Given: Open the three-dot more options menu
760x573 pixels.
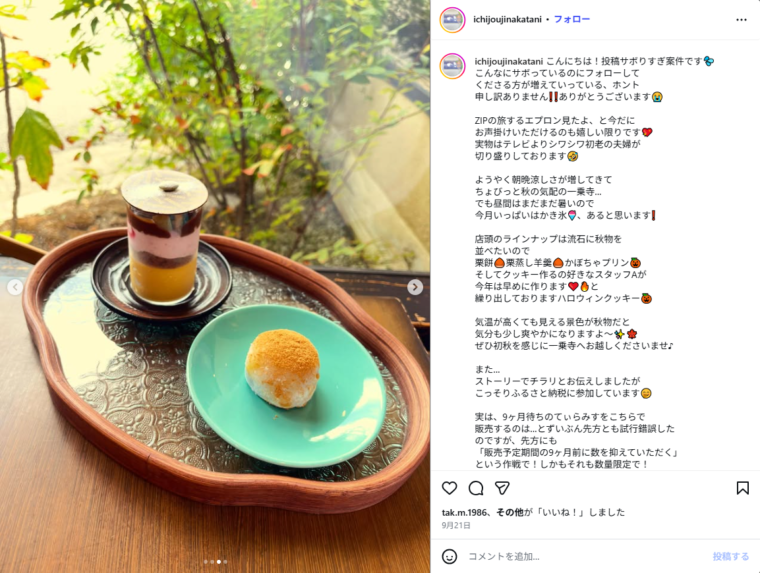Looking at the screenshot, I should click(741, 20).
